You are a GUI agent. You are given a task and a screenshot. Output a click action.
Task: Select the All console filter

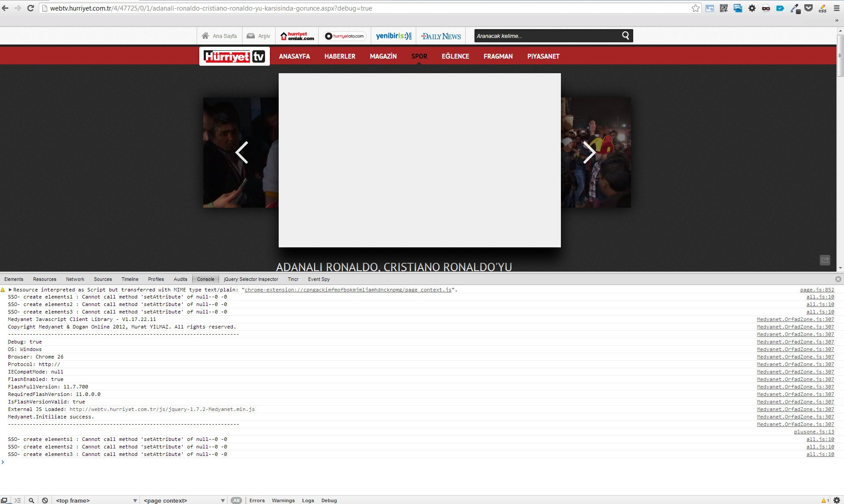[x=236, y=500]
